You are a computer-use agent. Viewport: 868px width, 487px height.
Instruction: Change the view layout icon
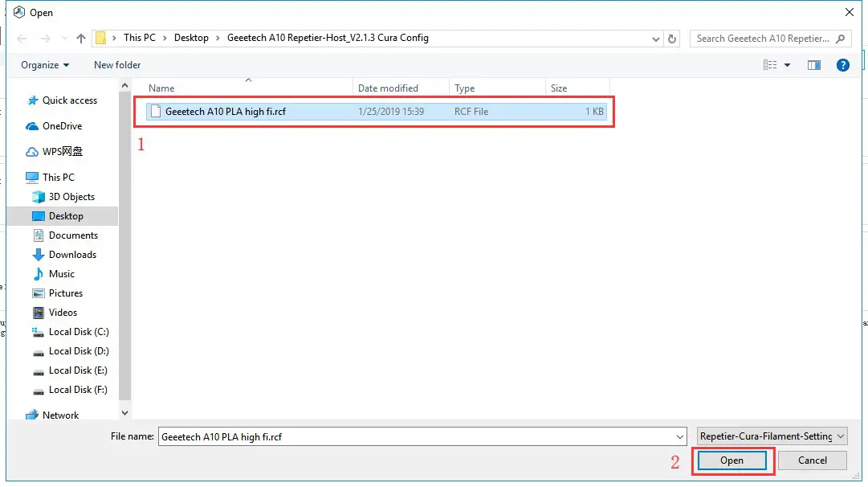770,65
